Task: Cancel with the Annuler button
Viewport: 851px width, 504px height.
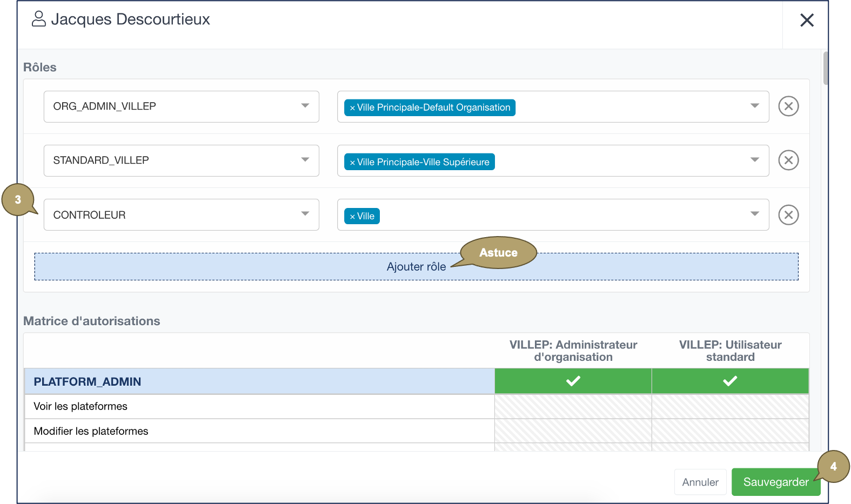Action: 700,482
